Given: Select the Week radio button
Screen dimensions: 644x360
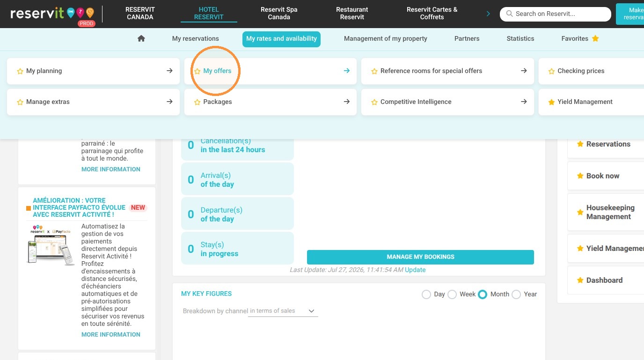Looking at the screenshot, I should [x=452, y=294].
